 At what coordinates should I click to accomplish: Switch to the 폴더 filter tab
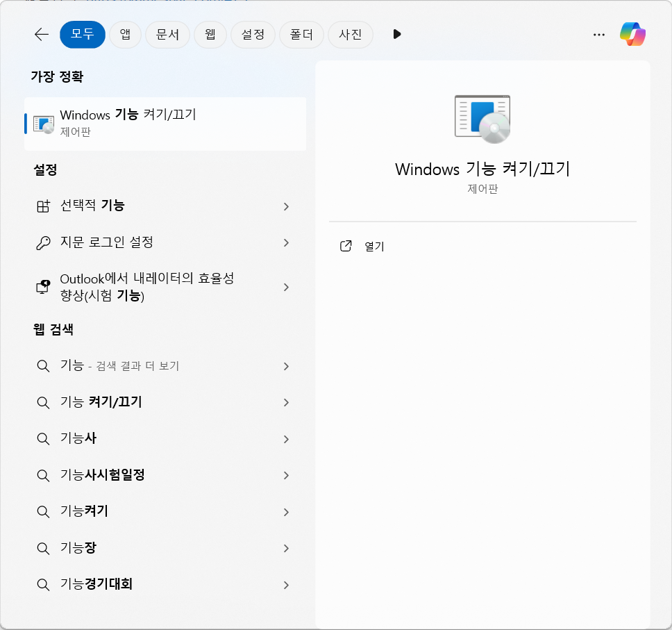point(301,34)
